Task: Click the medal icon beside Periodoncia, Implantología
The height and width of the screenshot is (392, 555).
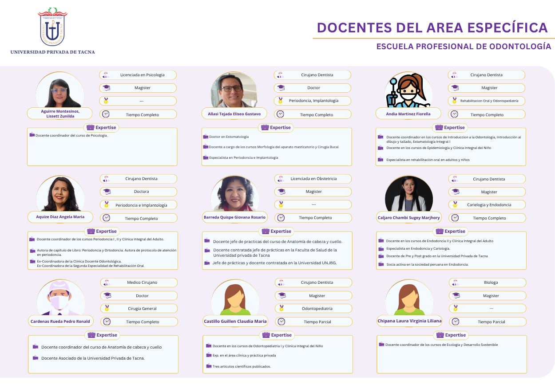Action: click(280, 101)
